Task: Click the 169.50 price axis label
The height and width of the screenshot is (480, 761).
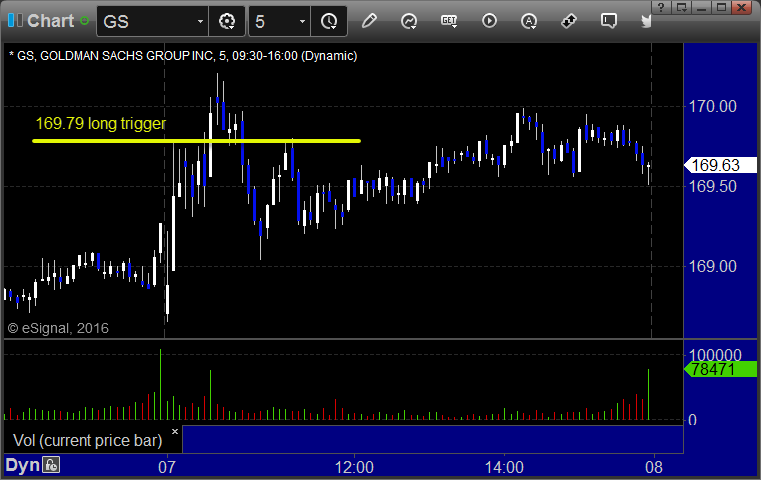Action: (713, 186)
